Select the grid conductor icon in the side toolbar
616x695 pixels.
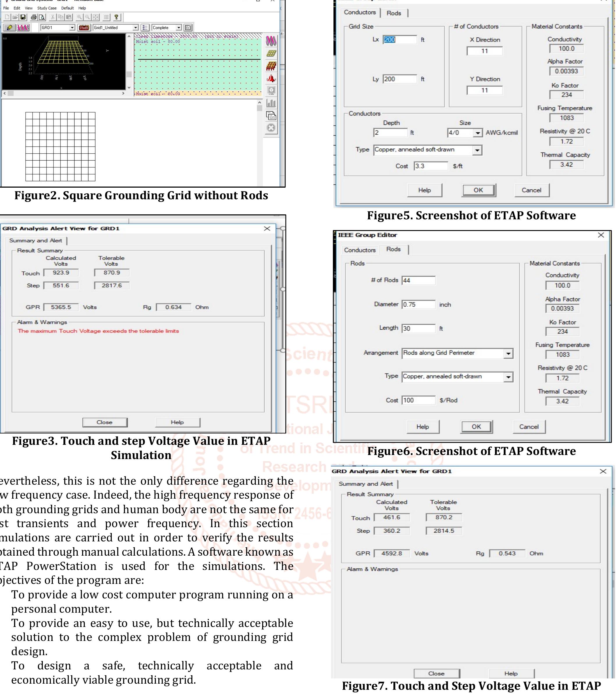[271, 53]
